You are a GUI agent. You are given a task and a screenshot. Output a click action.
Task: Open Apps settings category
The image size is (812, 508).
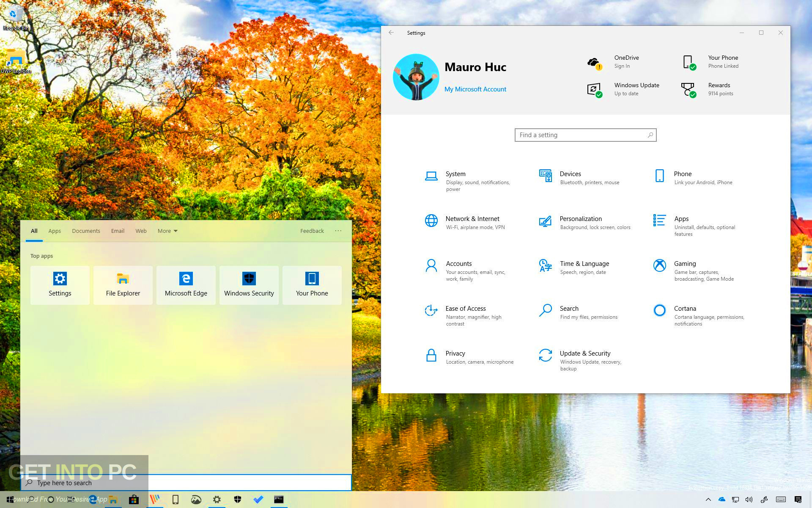pyautogui.click(x=694, y=226)
